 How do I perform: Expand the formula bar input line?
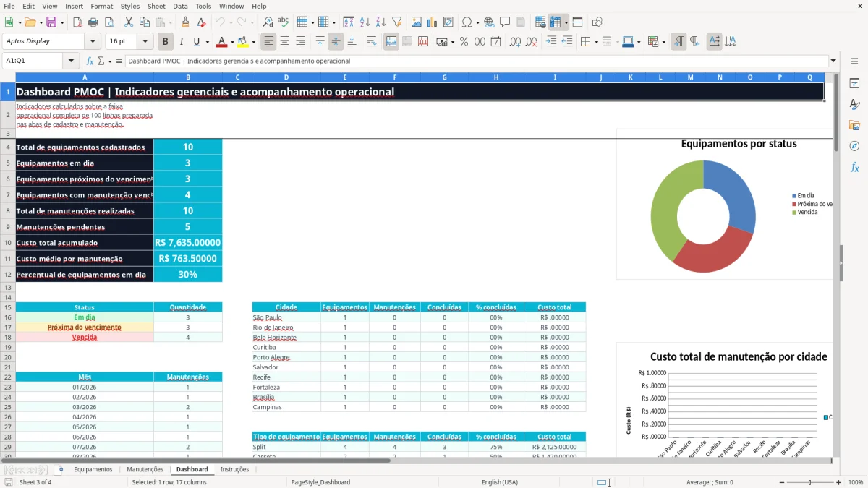tap(833, 61)
